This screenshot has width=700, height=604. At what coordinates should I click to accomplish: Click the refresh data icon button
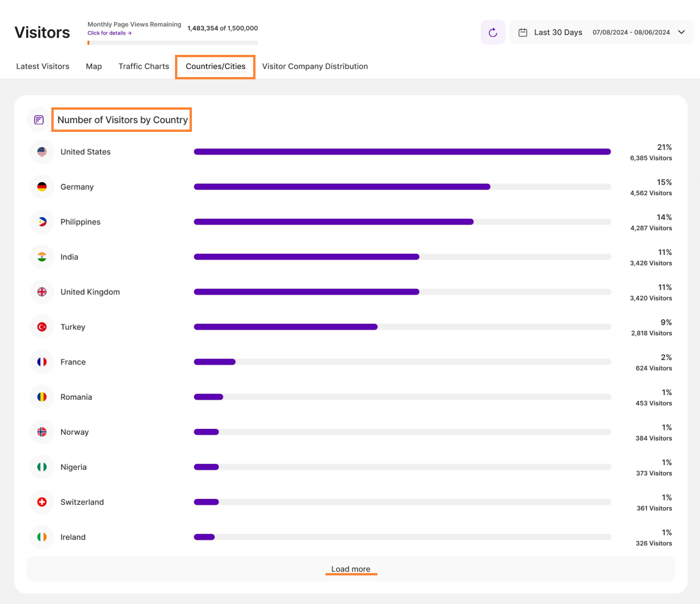tap(493, 33)
